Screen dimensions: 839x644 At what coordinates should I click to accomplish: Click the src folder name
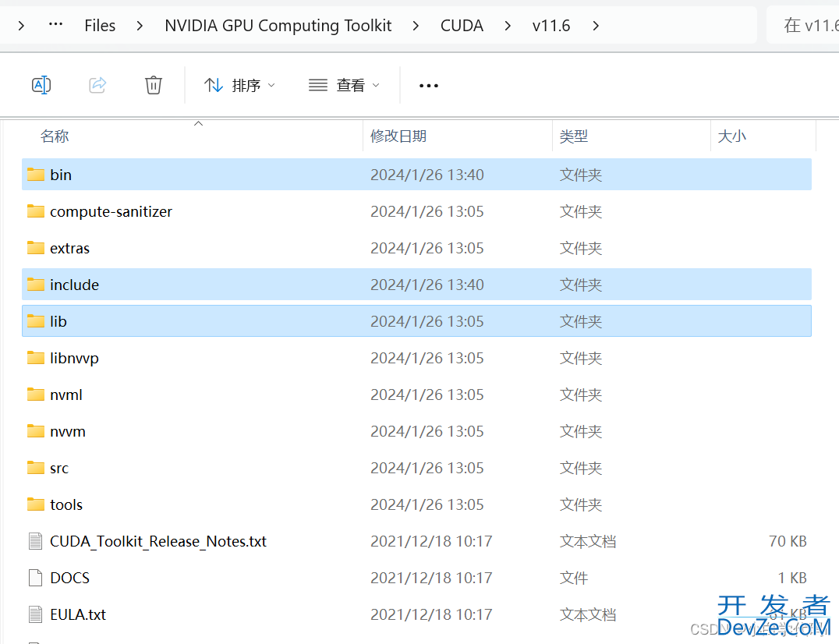click(x=58, y=469)
